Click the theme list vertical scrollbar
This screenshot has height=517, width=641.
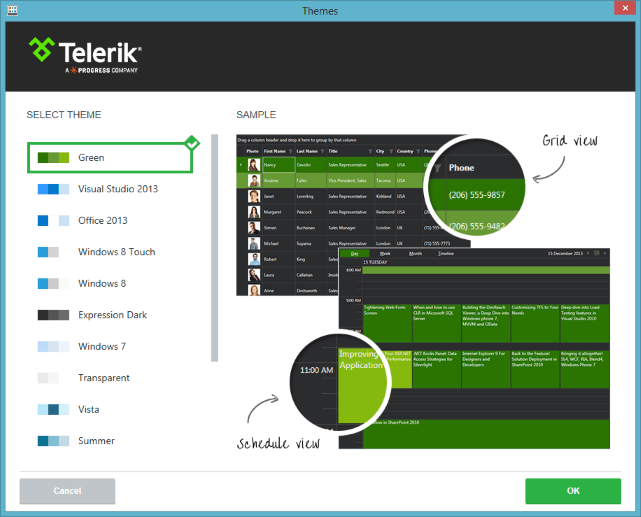click(x=214, y=248)
